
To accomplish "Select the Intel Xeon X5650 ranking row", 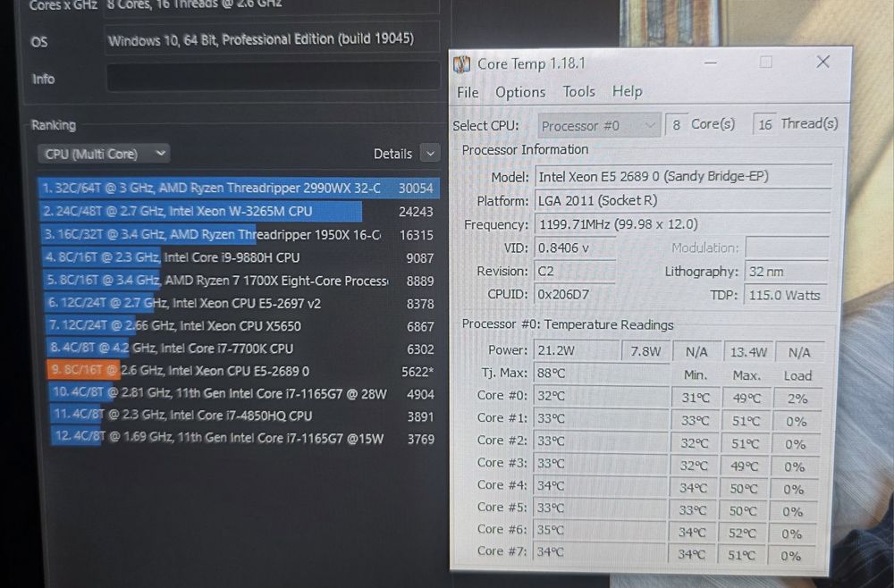I will [x=241, y=326].
